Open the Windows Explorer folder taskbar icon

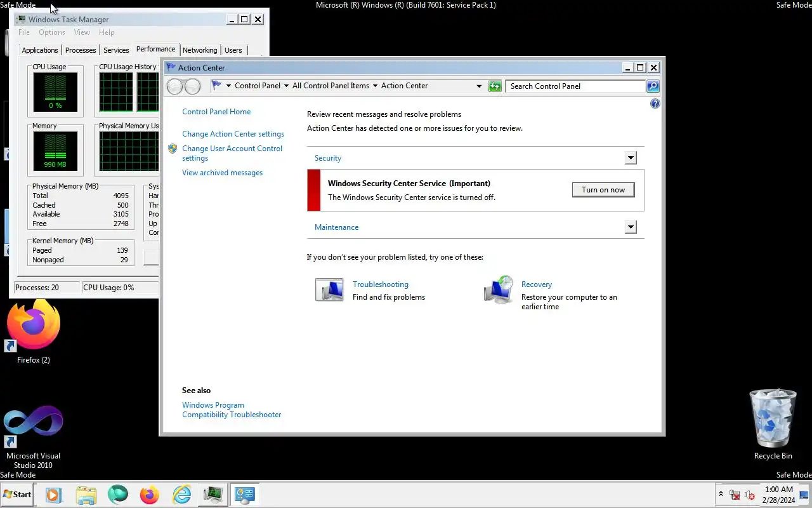point(86,495)
